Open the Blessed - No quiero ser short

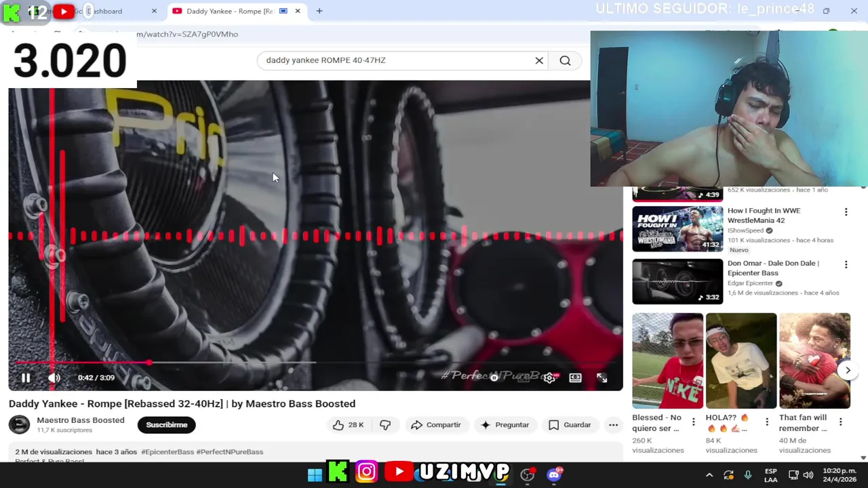pos(668,361)
